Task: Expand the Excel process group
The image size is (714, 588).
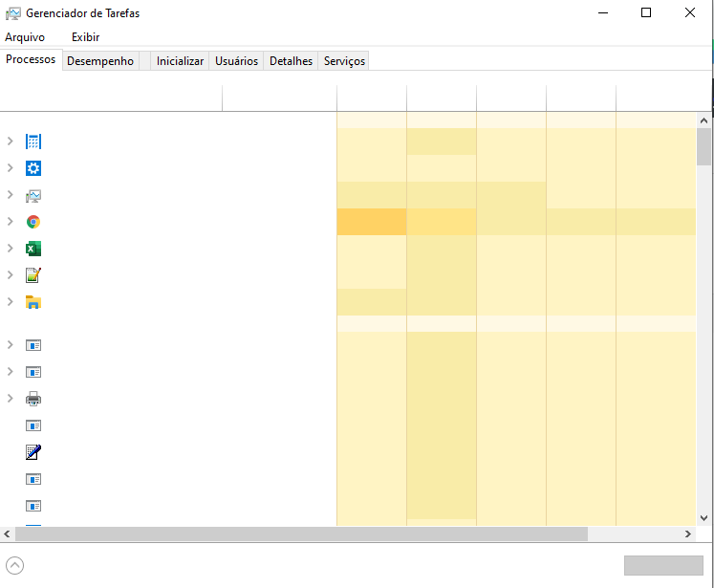Action: click(10, 249)
